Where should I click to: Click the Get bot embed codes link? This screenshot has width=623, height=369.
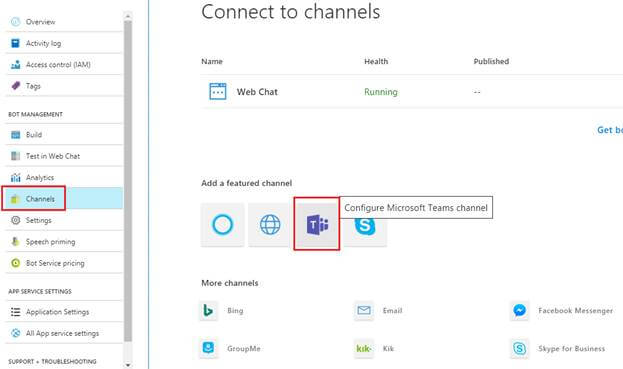[610, 130]
